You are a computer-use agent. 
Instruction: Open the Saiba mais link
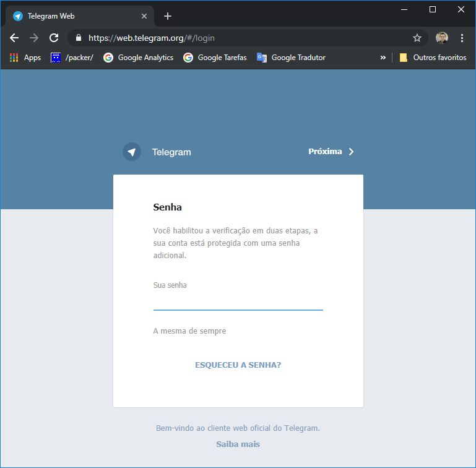click(238, 444)
